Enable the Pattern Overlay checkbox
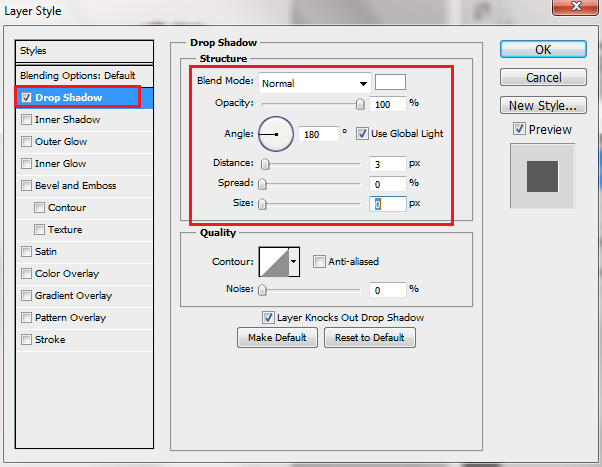This screenshot has height=467, width=602. 26,318
